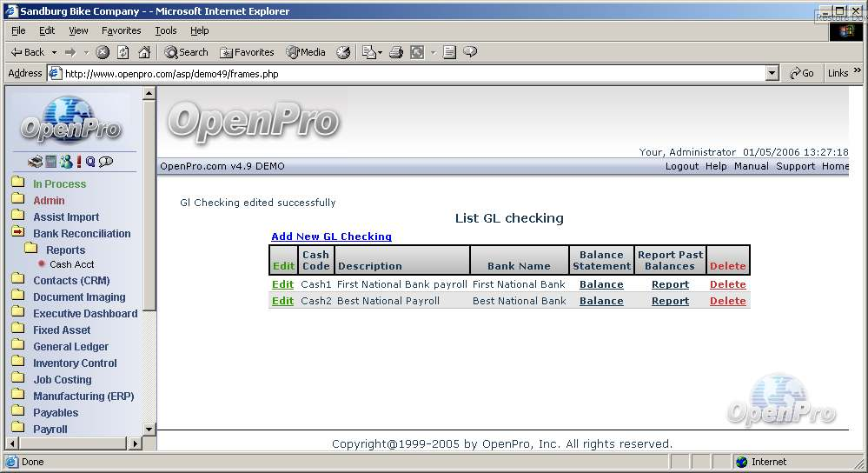This screenshot has width=868, height=473.
Task: Click Balance link for Cash1 row
Action: pyautogui.click(x=601, y=284)
